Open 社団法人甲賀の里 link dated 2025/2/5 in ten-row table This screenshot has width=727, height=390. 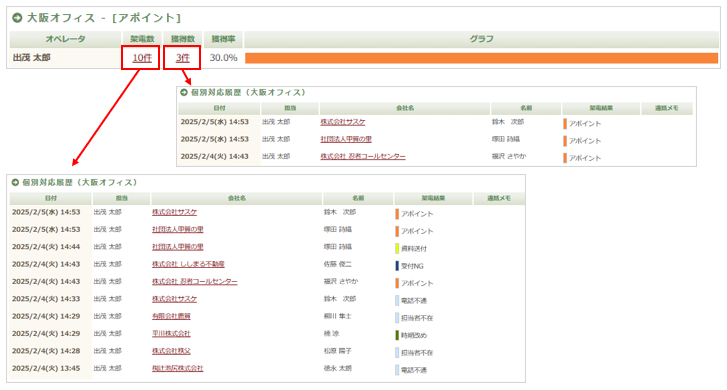point(178,230)
